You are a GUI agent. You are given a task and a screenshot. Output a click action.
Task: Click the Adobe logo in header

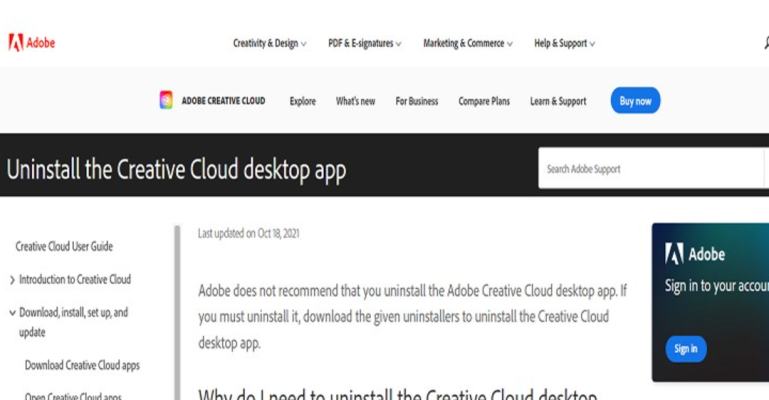point(31,43)
